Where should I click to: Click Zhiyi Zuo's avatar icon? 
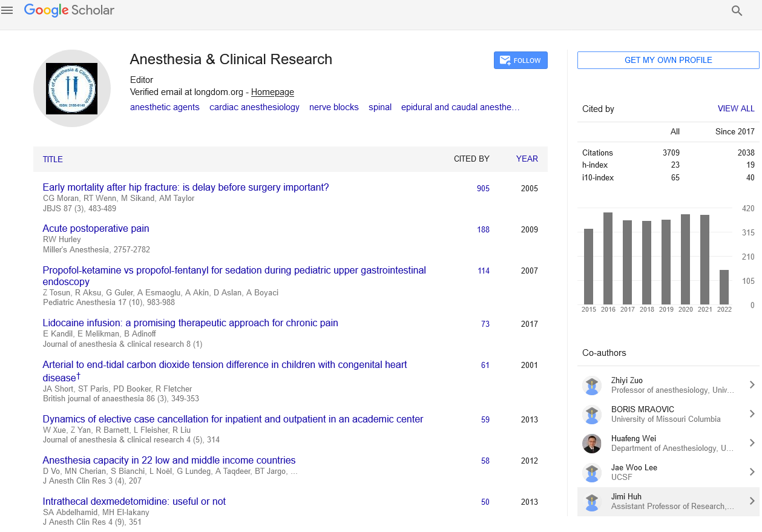pyautogui.click(x=591, y=385)
